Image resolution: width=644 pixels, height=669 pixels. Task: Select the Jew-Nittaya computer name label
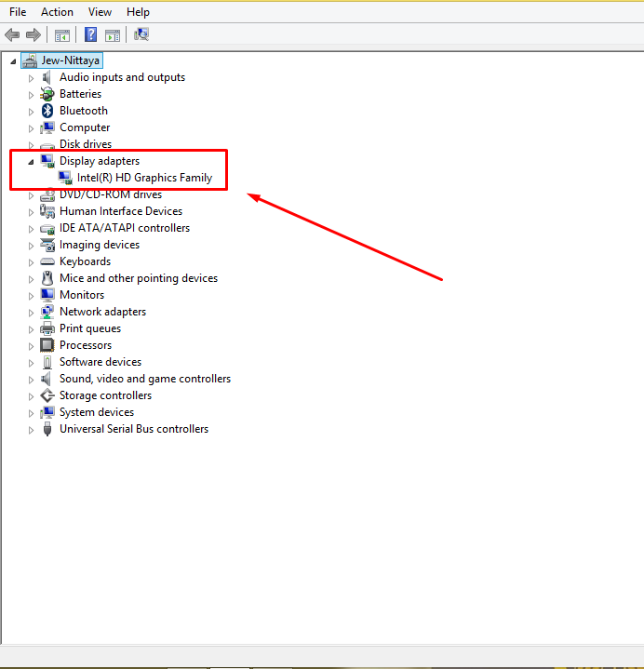[71, 60]
